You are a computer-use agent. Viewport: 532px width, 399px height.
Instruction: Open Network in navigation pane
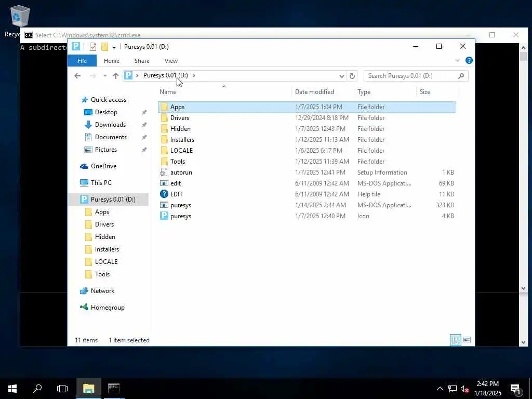[x=102, y=291]
